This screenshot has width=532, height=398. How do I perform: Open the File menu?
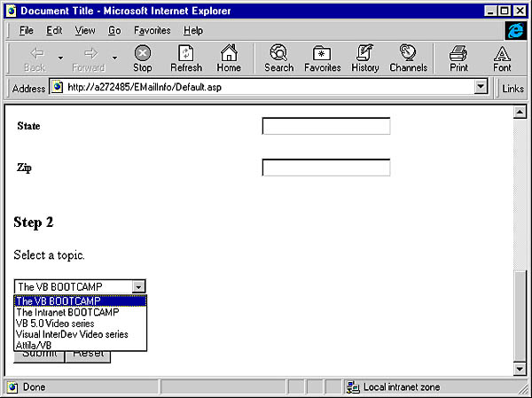pos(26,30)
